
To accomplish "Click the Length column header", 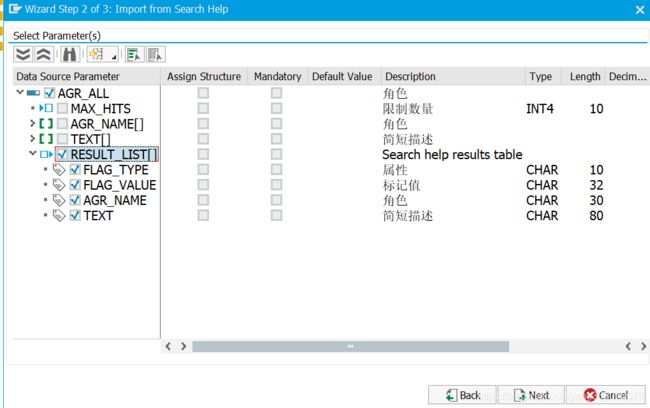I will (x=583, y=76).
